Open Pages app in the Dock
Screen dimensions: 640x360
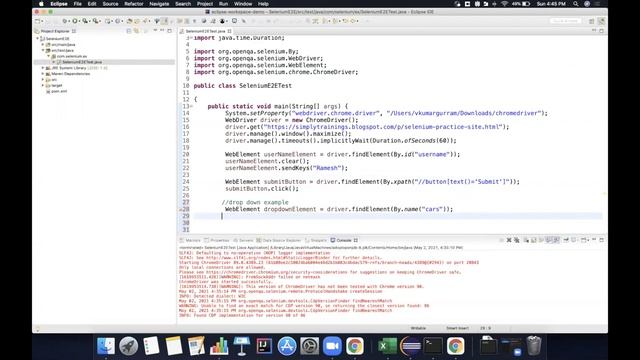pos(196,346)
